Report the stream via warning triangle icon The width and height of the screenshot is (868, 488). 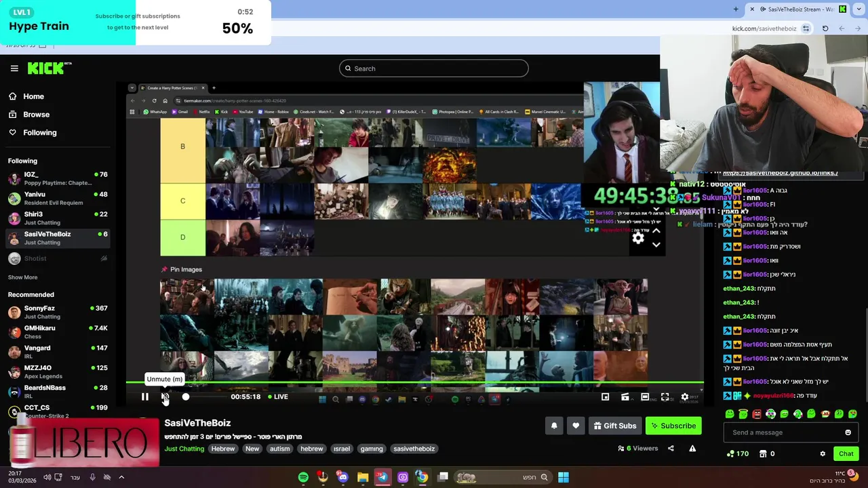[x=692, y=448]
